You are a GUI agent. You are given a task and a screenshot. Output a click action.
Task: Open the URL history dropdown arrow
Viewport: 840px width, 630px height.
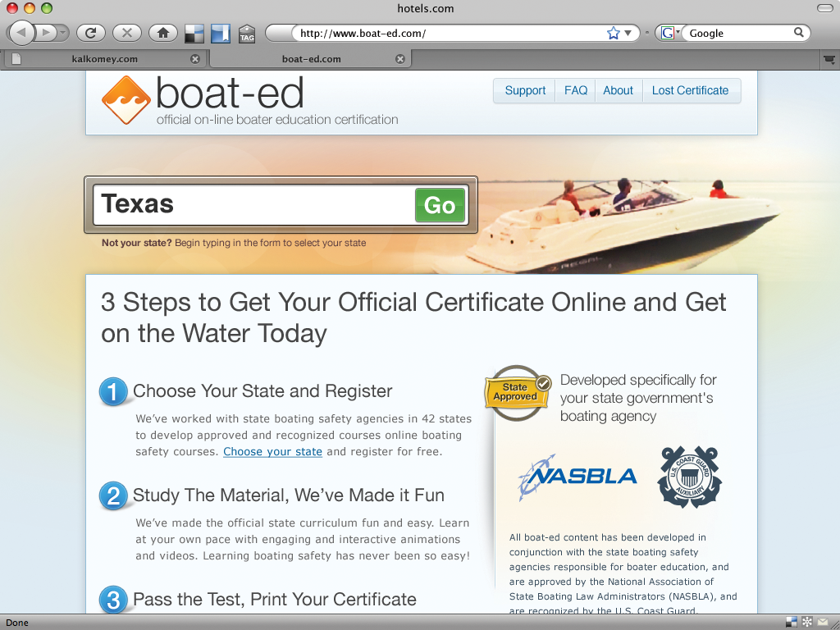pos(628,33)
